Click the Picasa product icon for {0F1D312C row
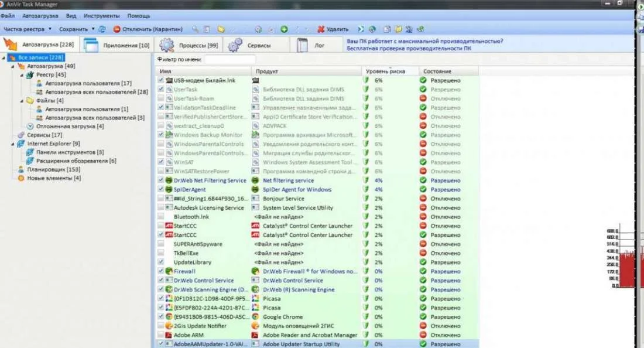 pos(255,299)
